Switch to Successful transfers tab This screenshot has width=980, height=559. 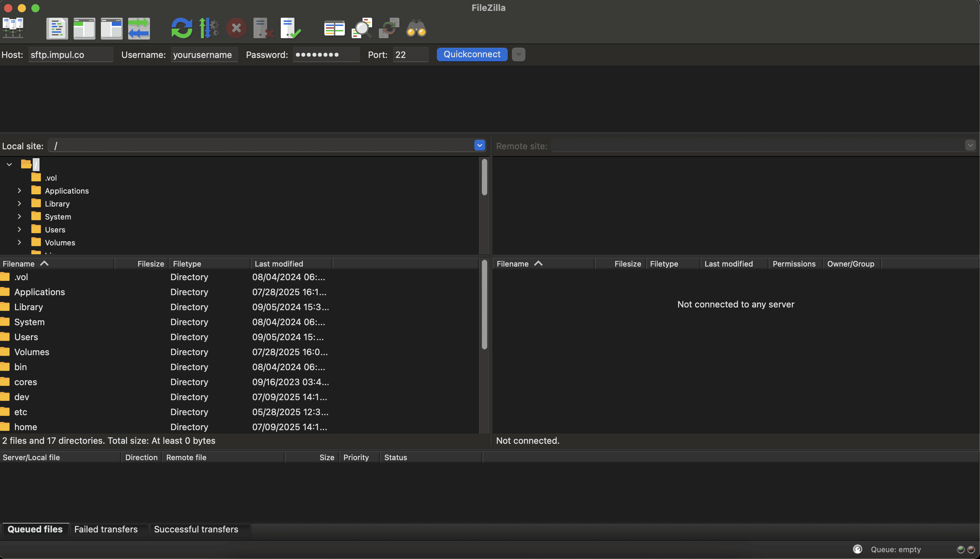coord(196,529)
